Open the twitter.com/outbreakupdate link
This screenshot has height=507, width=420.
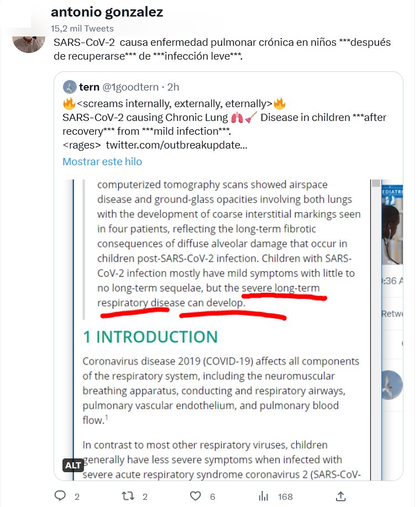pos(176,145)
